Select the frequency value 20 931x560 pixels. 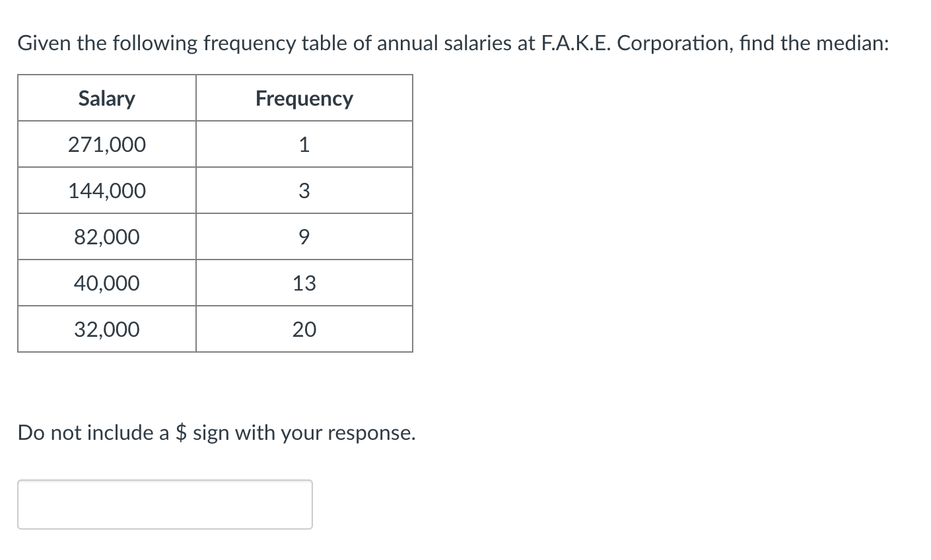click(304, 329)
